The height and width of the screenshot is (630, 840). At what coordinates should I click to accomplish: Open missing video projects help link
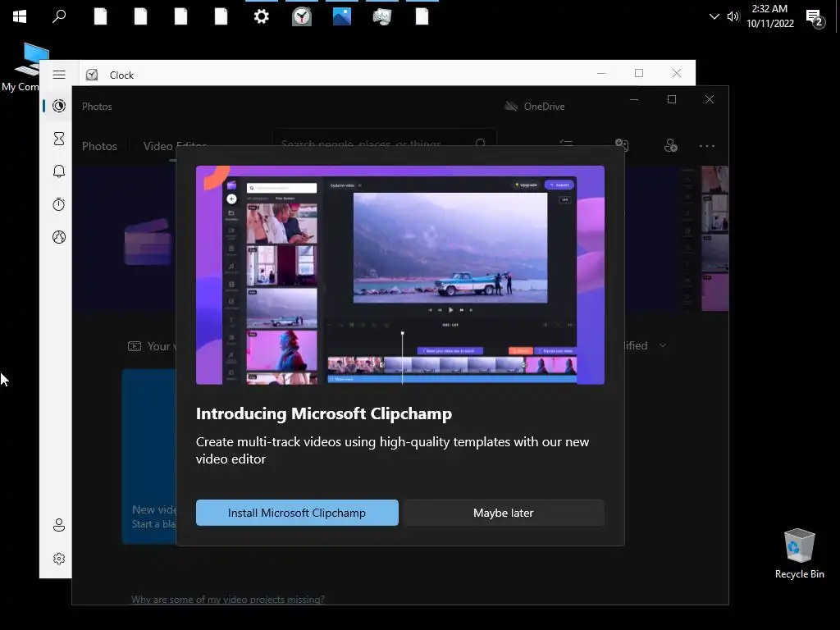[228, 600]
